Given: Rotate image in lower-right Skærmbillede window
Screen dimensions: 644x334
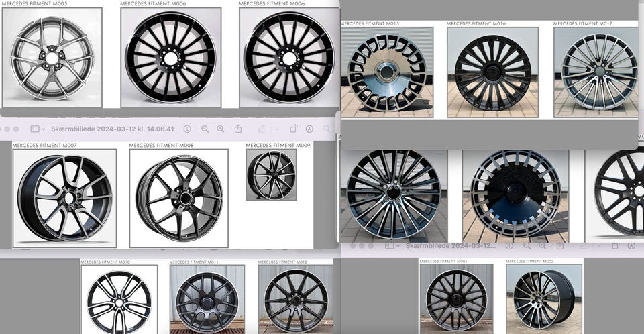Looking at the screenshot, I should [x=615, y=246].
